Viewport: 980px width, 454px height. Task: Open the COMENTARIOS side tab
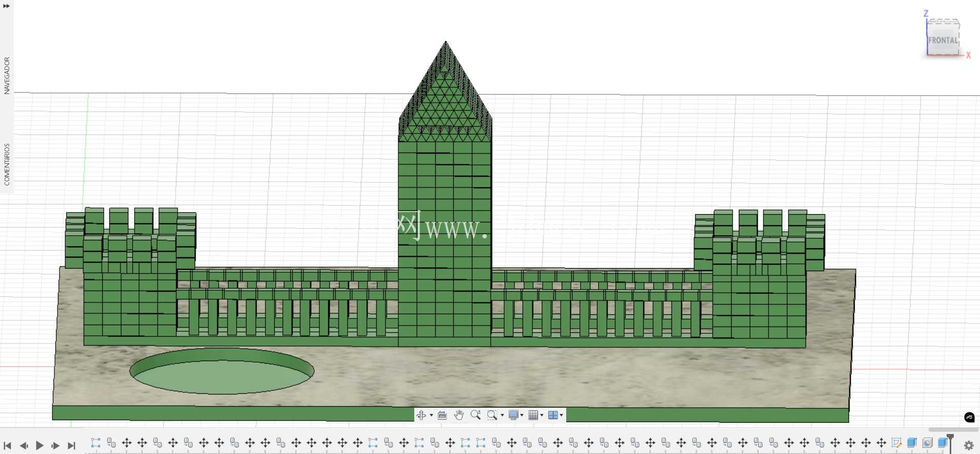pos(7,164)
